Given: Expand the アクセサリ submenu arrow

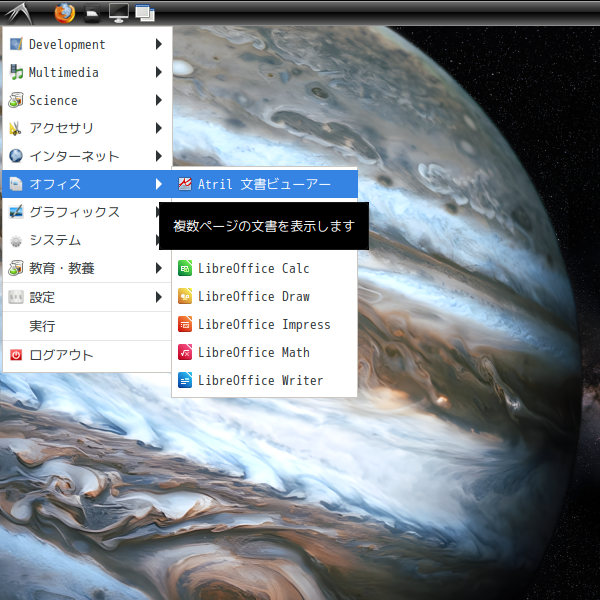Looking at the screenshot, I should click(158, 128).
